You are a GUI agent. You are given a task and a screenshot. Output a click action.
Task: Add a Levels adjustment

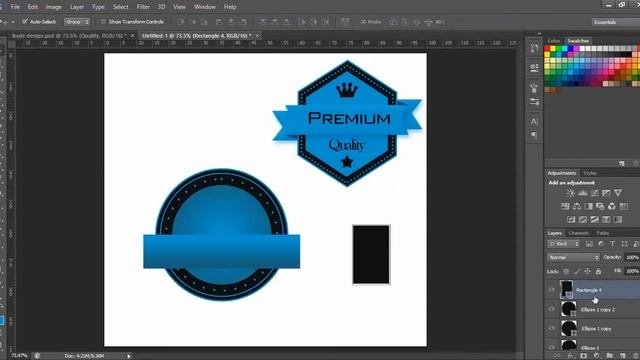(582, 193)
